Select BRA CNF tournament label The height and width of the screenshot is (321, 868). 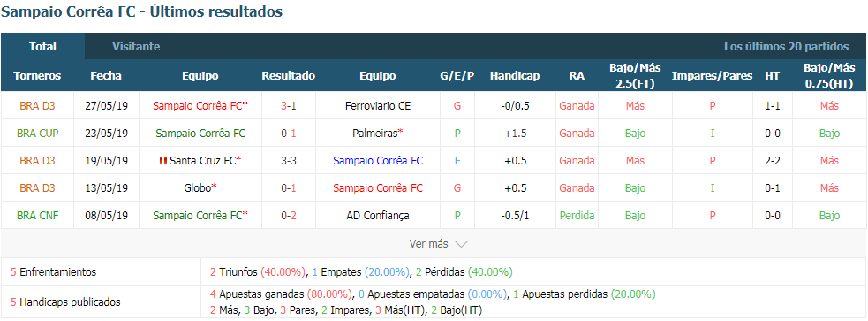(x=38, y=216)
